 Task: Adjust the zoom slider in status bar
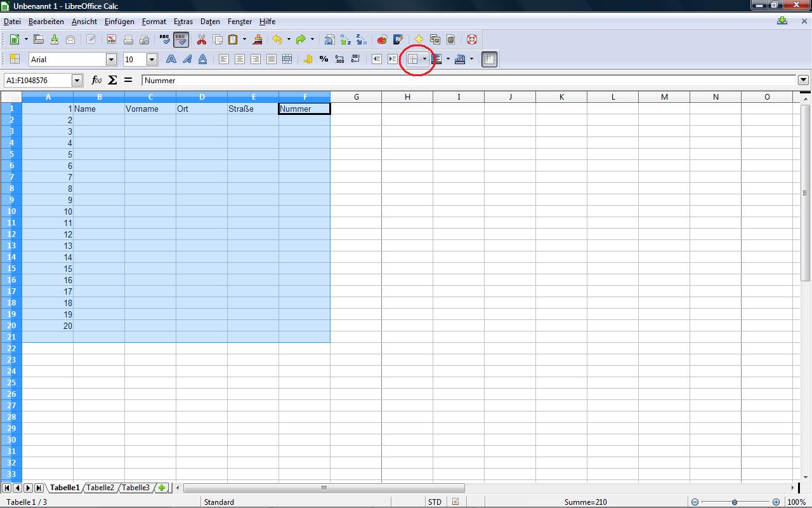pos(735,502)
